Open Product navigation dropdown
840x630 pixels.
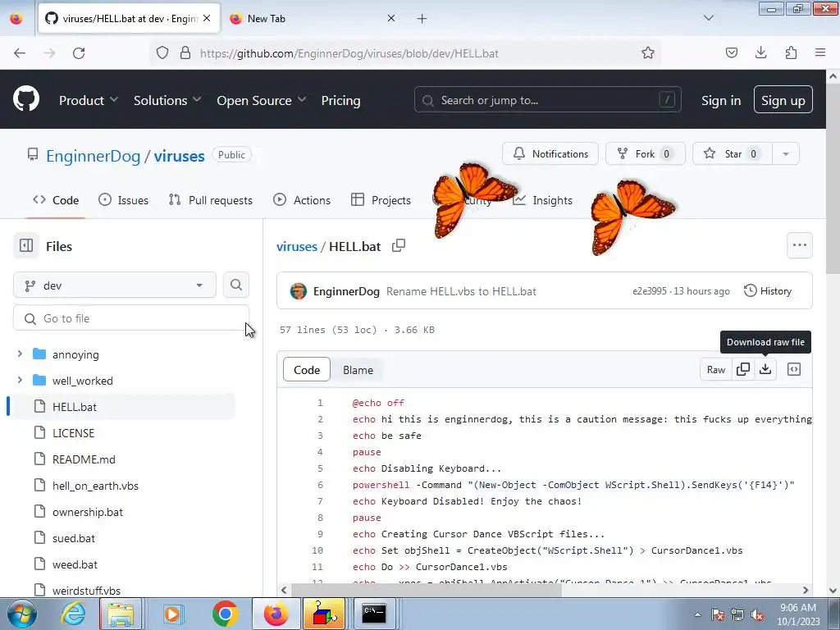click(x=89, y=100)
